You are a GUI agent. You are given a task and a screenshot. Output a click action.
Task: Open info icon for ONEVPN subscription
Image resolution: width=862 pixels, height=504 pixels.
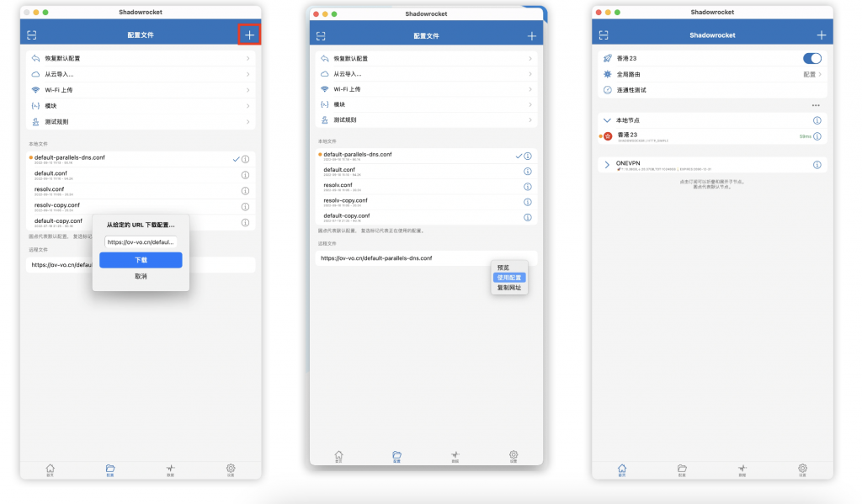coord(817,165)
